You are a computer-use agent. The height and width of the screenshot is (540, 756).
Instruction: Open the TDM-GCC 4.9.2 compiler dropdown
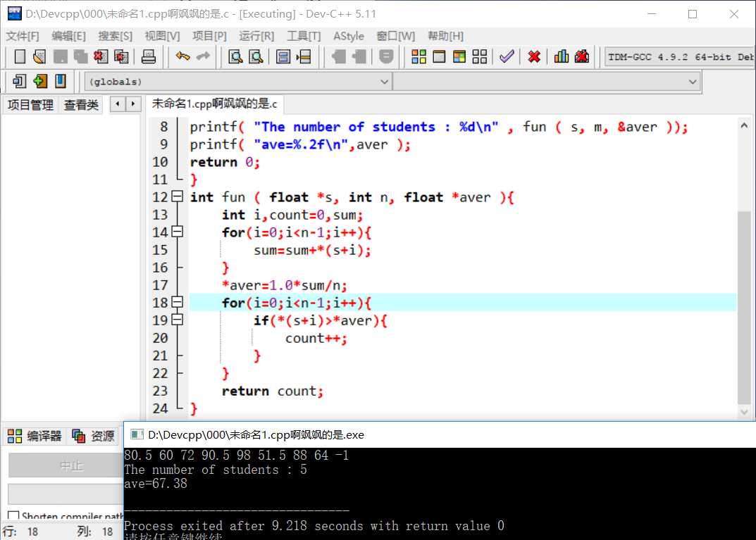pos(680,57)
